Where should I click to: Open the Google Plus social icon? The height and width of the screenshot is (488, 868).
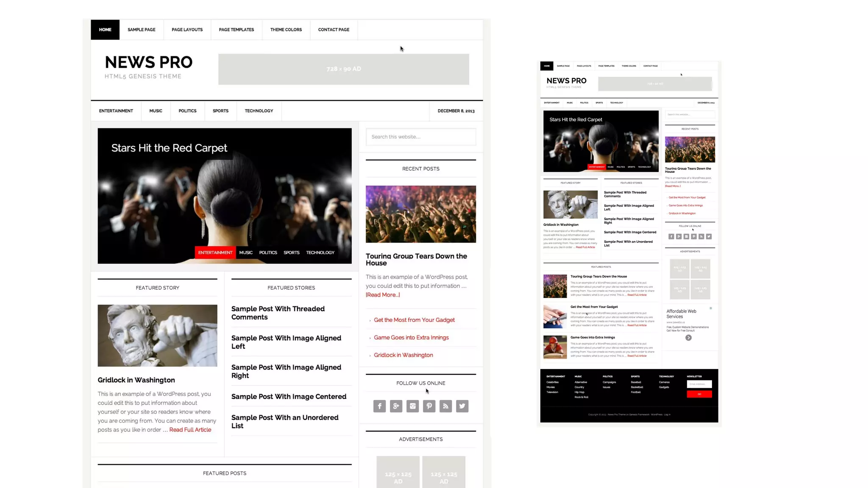(x=396, y=406)
